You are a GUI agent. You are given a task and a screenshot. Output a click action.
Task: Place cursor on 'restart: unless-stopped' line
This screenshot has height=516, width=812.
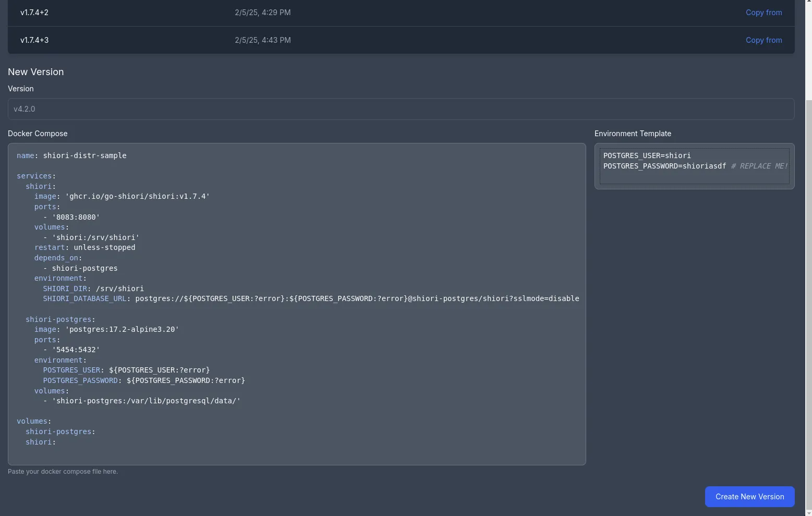84,247
